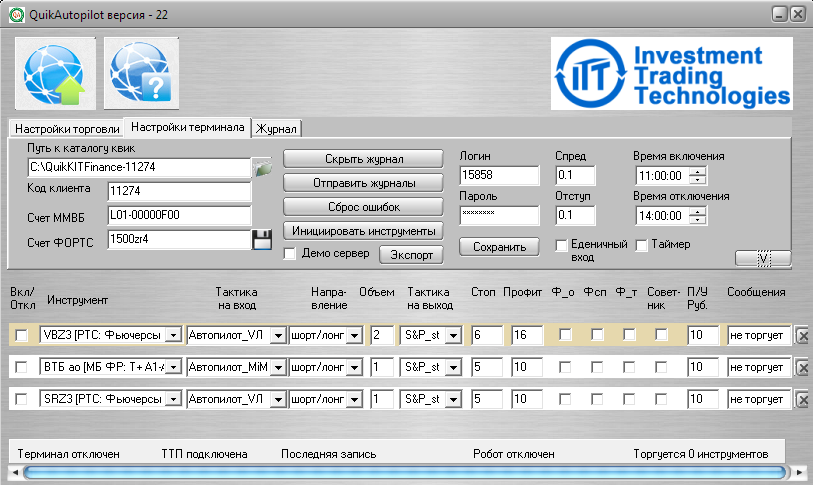Enable trading checkbox for VBZ3 row

pos(21,336)
